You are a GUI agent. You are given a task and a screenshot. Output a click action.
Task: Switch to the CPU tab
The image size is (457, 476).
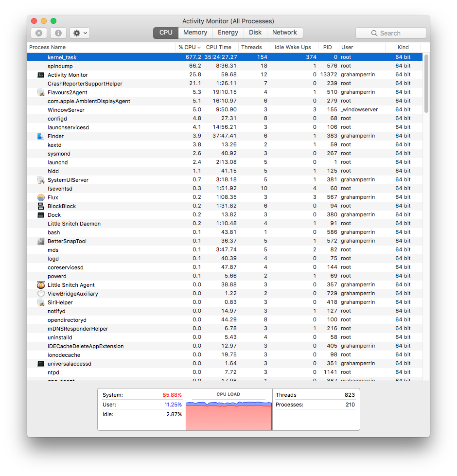(166, 33)
